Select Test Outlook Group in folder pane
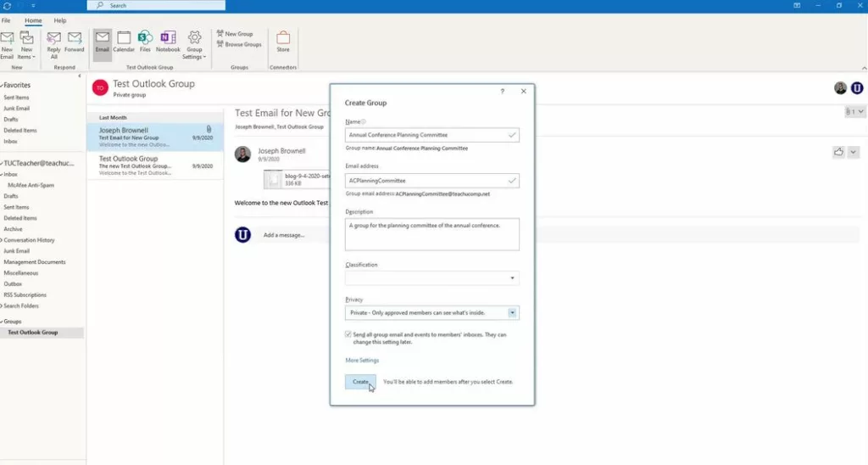868x465 pixels. pos(33,333)
